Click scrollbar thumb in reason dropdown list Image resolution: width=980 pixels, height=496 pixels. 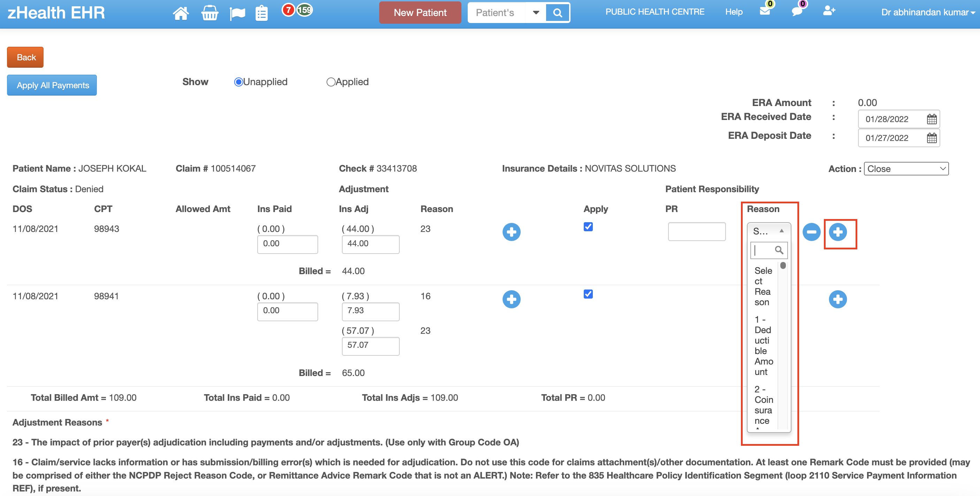point(782,265)
